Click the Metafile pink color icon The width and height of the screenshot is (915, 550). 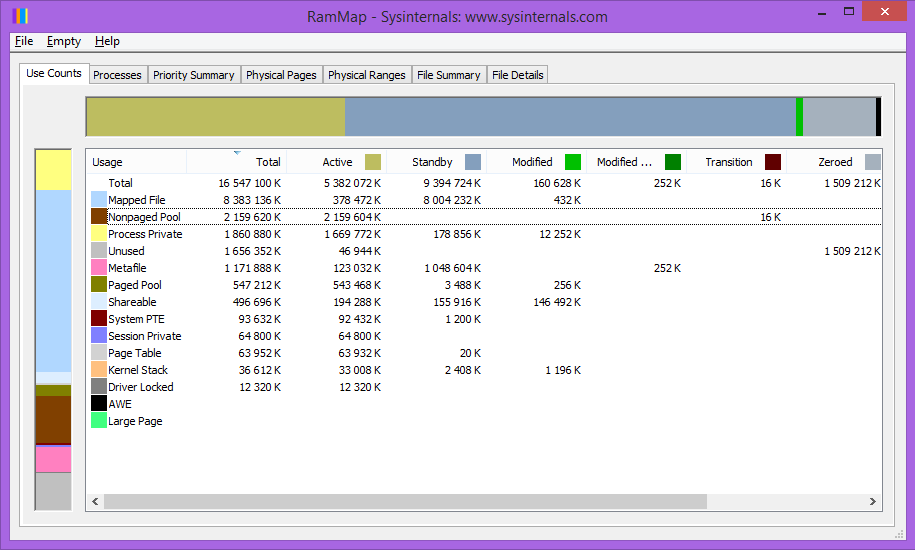tap(99, 268)
